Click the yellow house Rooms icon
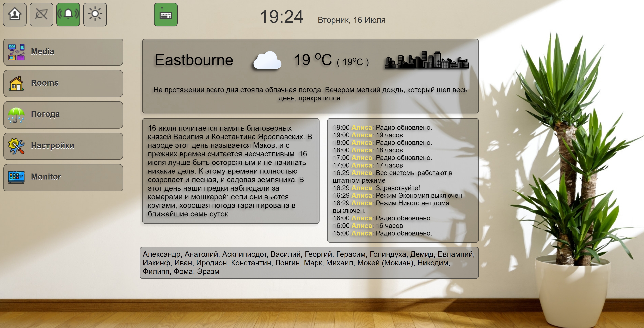Viewport: 644px width, 328px height. pyautogui.click(x=16, y=83)
